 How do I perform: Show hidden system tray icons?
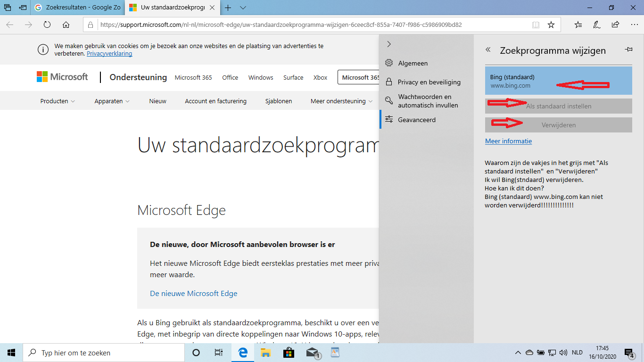pyautogui.click(x=518, y=353)
